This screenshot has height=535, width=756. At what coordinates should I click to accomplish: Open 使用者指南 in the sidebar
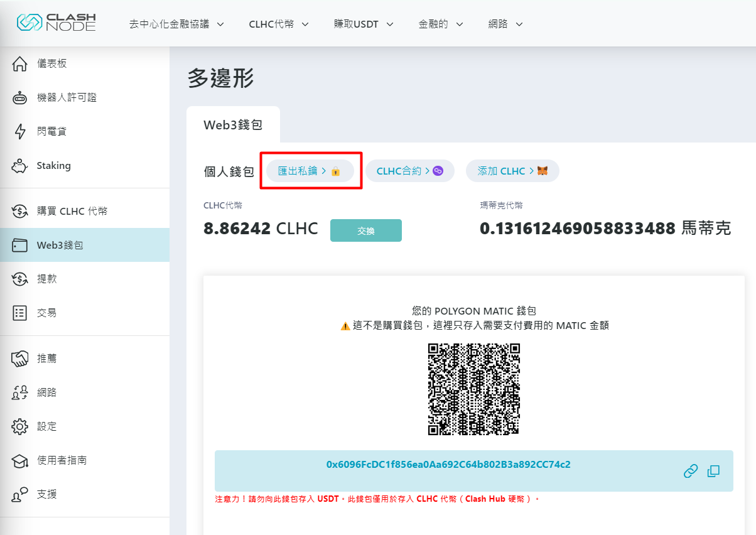coord(85,460)
